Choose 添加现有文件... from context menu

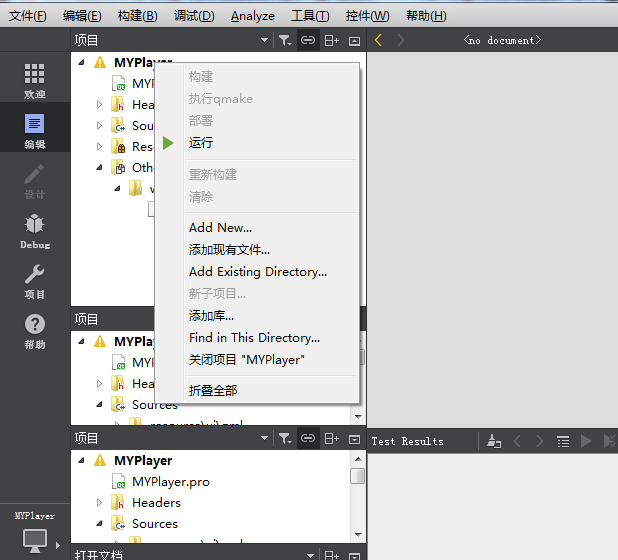(x=257, y=249)
